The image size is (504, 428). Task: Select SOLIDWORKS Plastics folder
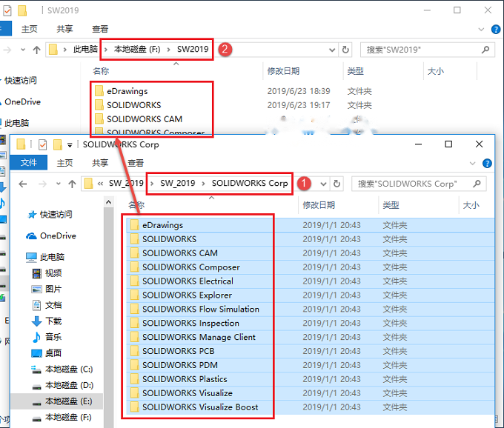click(185, 379)
